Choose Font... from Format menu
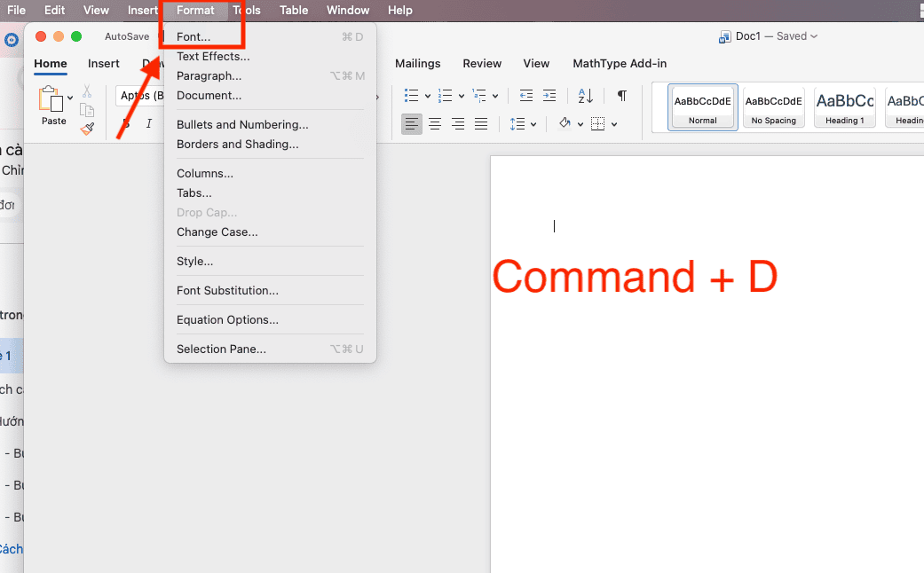Image resolution: width=924 pixels, height=573 pixels. (270, 36)
